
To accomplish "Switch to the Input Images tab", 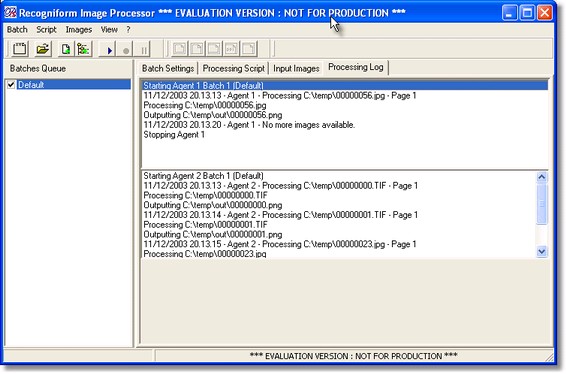I will click(x=296, y=68).
